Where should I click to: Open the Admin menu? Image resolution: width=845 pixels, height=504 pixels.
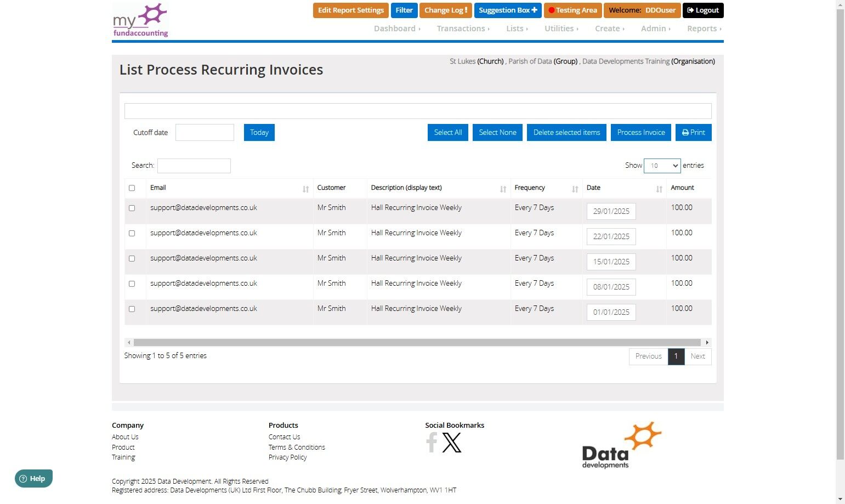[x=655, y=29]
